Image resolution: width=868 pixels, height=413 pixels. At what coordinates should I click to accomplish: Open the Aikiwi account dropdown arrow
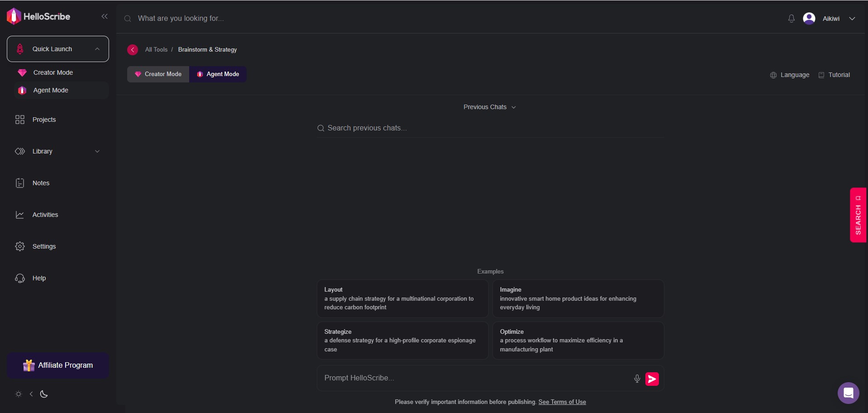pyautogui.click(x=852, y=19)
